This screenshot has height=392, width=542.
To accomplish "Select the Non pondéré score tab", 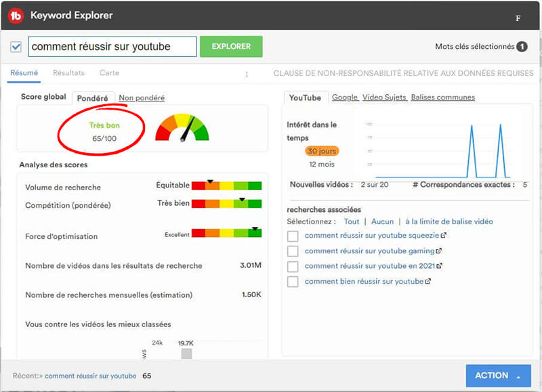I will coord(142,97).
